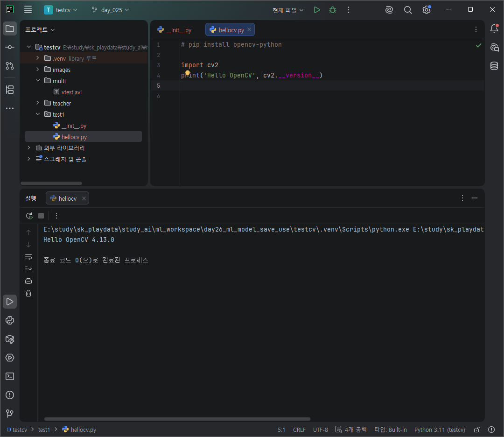Image resolution: width=504 pixels, height=437 pixels.
Task: Debug the current file
Action: point(333,10)
